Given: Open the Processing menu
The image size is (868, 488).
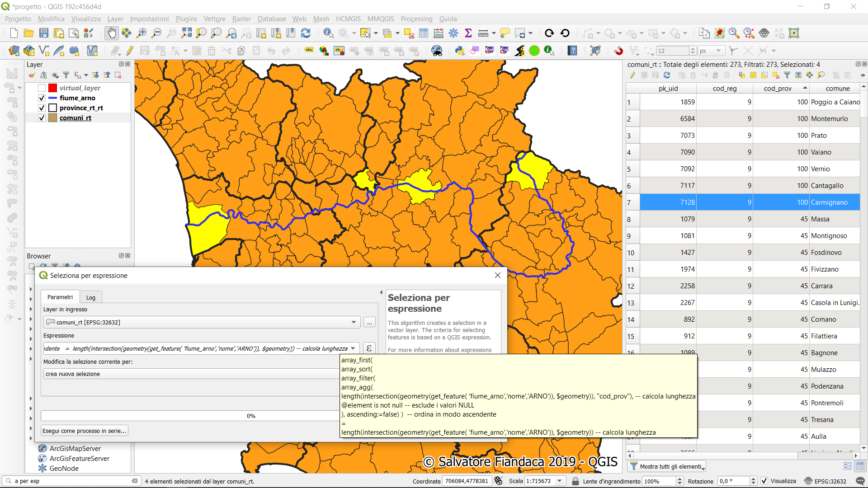Looking at the screenshot, I should [x=416, y=19].
